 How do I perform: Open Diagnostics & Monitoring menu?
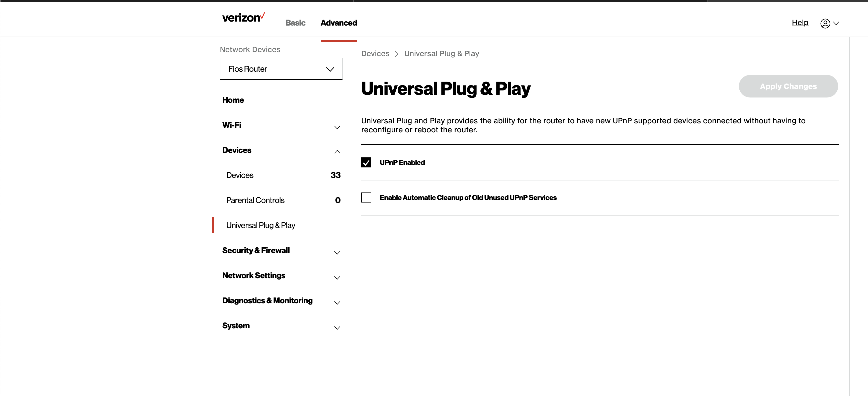[x=267, y=300]
